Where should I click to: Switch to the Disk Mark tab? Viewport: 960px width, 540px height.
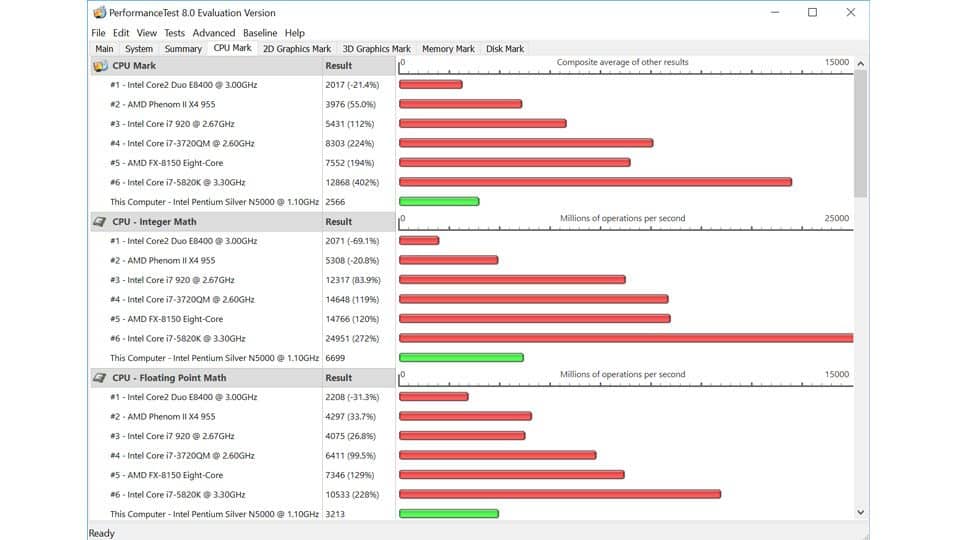point(505,49)
